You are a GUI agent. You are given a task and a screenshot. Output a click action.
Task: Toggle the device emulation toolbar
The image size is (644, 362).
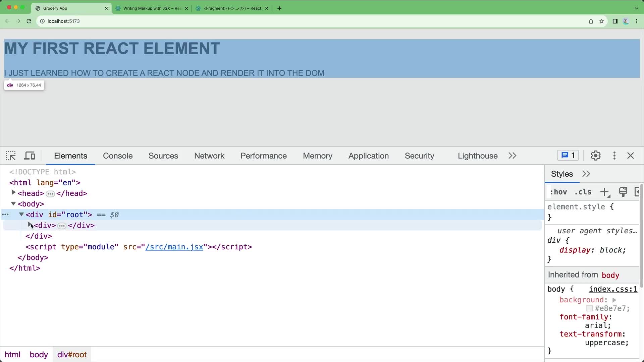30,156
